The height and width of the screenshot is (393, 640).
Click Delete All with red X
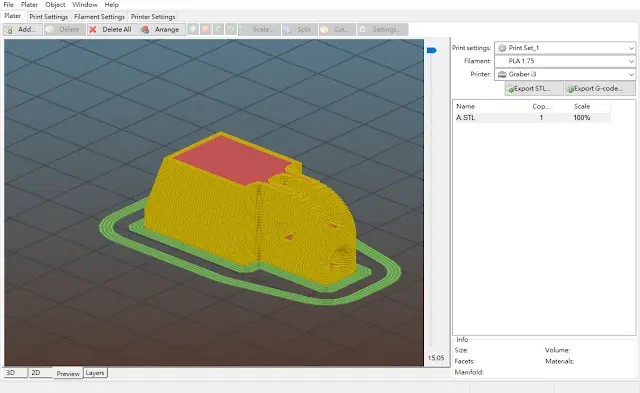click(x=111, y=29)
